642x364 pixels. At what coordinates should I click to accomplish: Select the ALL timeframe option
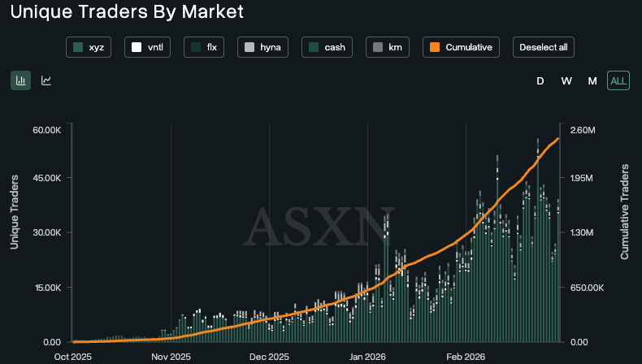click(x=618, y=80)
